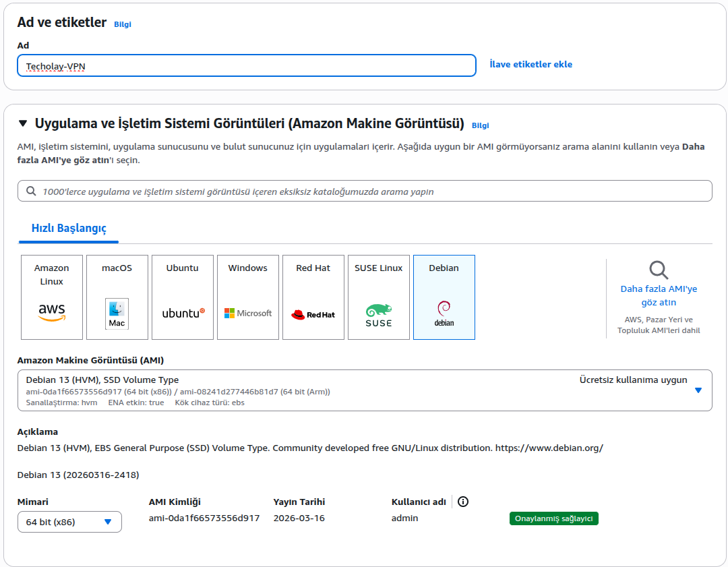Image resolution: width=728 pixels, height=567 pixels.
Task: Click the AMI ID ami-0da1f66573556d917 value
Action: pos(204,518)
